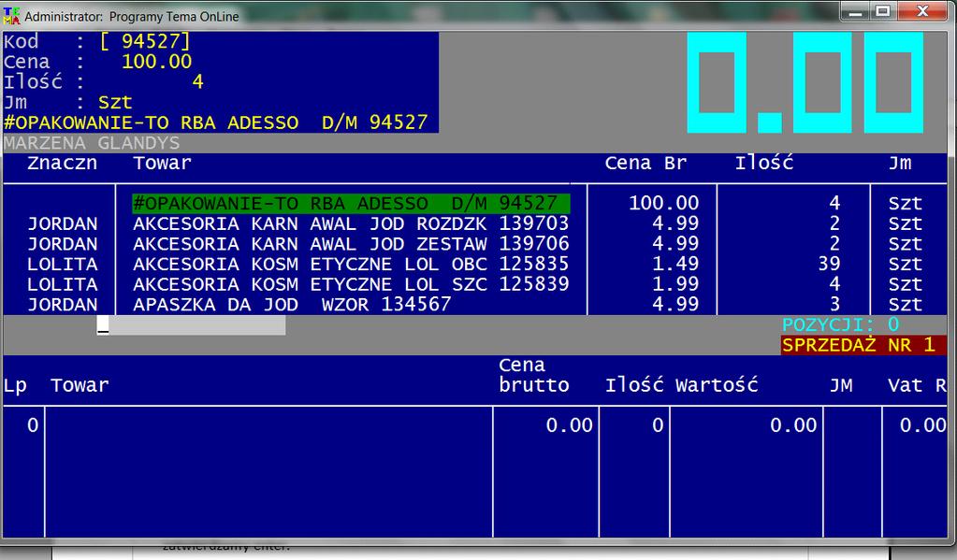Click the Wartość column header
This screenshot has width=957, height=560.
pyautogui.click(x=717, y=385)
